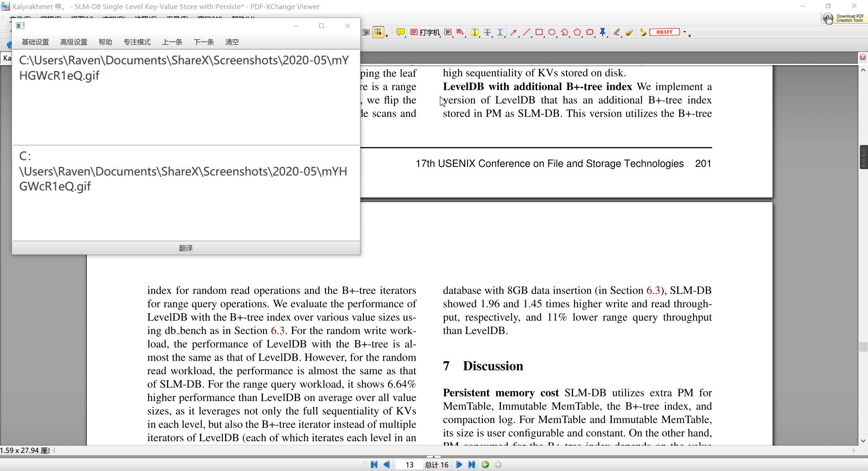Viewport: 868px width, 471px height.
Task: Click the 6.3 link after data insertion
Action: (x=653, y=291)
